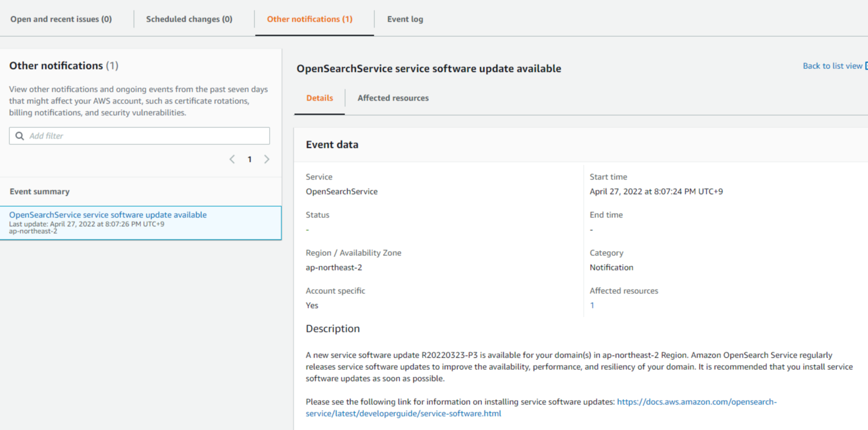Click the event title heading in detail pane
The width and height of the screenshot is (868, 430).
(429, 69)
